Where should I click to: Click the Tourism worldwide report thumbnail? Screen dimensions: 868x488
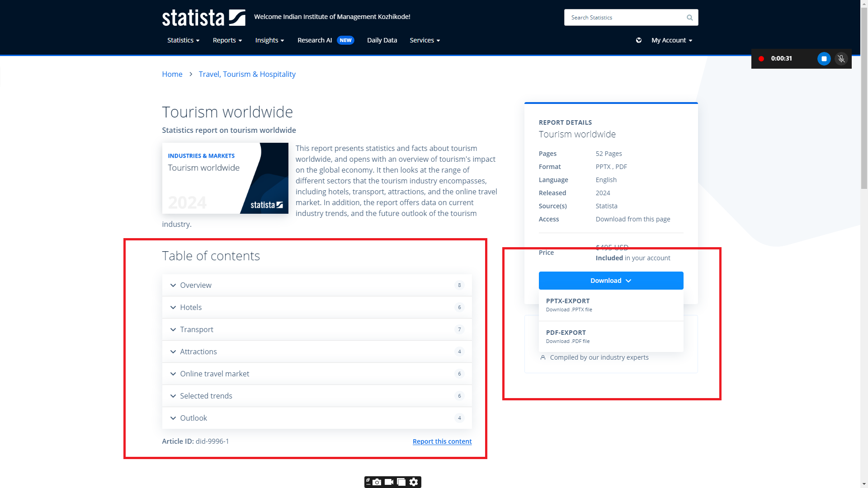(225, 178)
